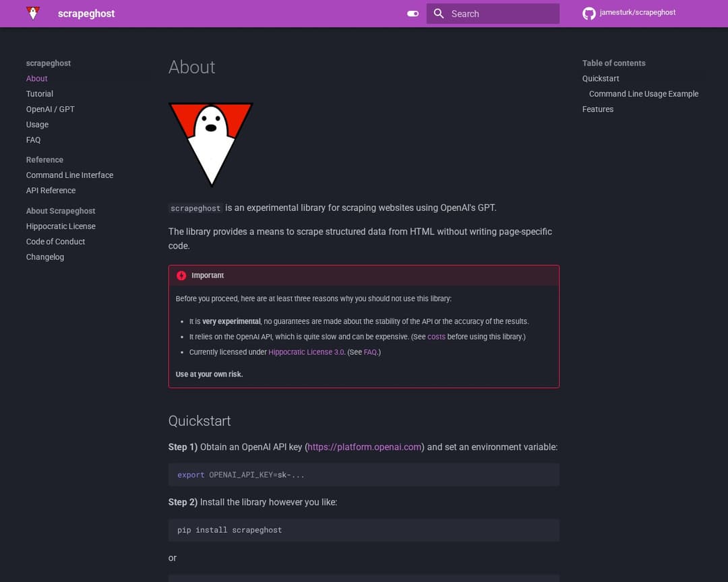Open jamesturk/scrapeghost repository link
This screenshot has height=582, width=728.
click(x=638, y=13)
